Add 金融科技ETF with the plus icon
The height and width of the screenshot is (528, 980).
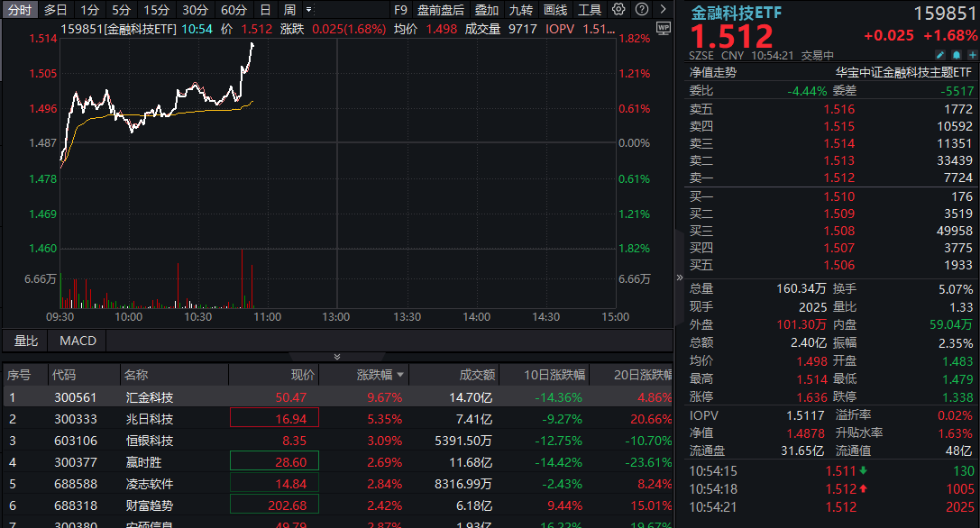point(973,54)
